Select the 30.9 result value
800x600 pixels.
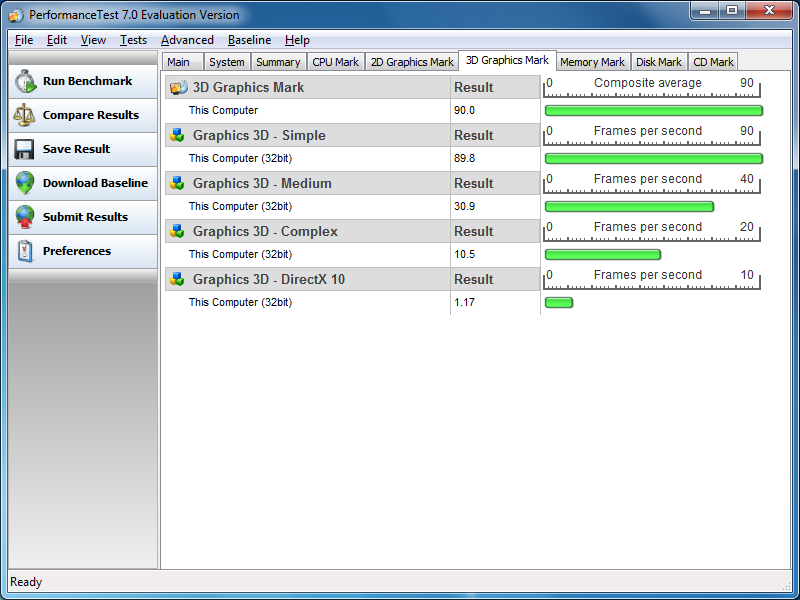(x=464, y=207)
